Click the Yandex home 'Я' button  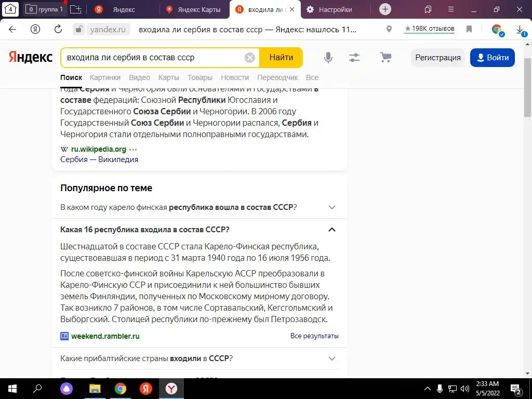35,29
